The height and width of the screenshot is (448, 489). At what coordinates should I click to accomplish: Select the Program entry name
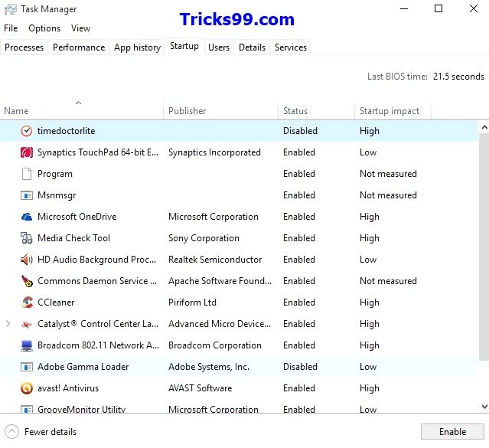(x=55, y=174)
